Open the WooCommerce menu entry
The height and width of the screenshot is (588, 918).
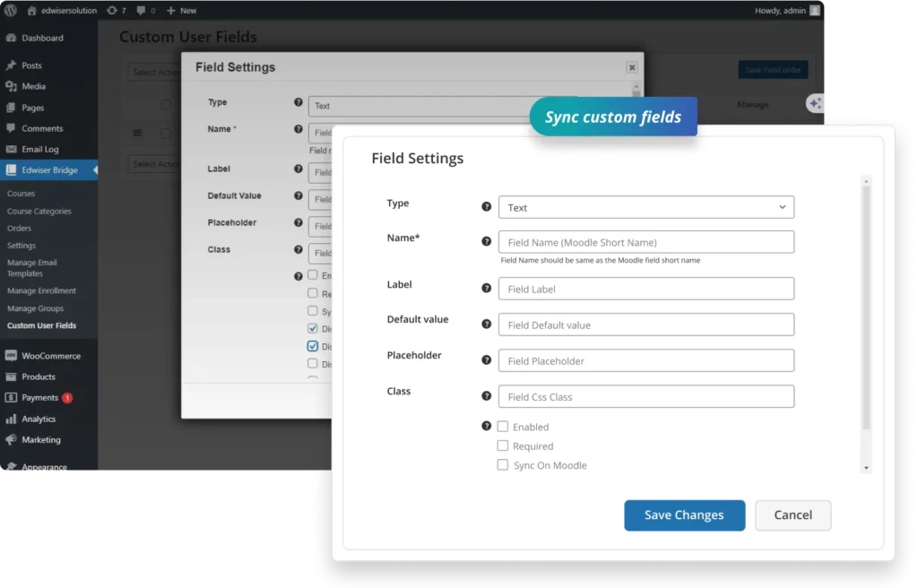click(x=43, y=355)
